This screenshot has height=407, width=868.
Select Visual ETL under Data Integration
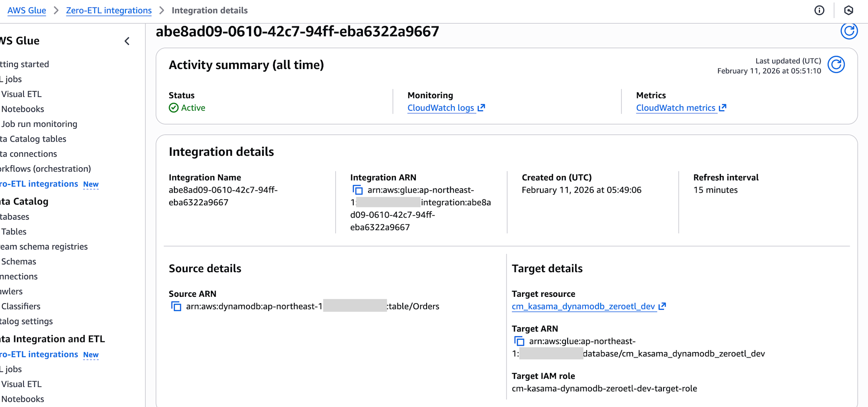21,384
